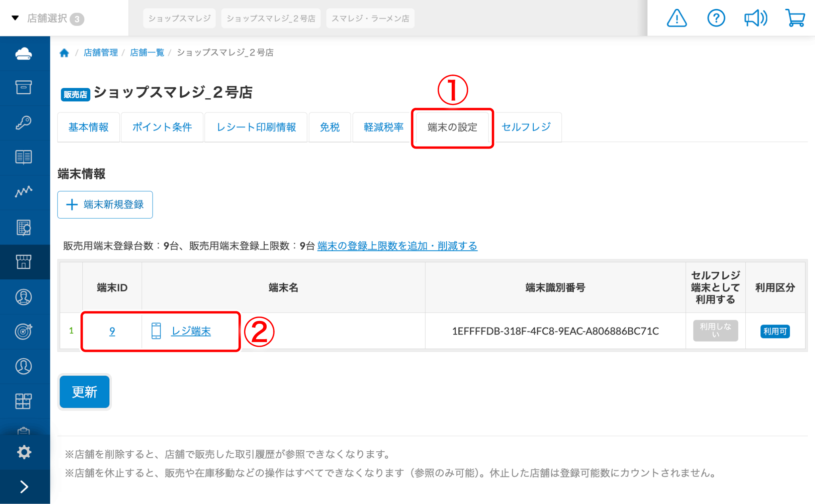Open the shopping cart icon
815x504 pixels.
tap(795, 18)
